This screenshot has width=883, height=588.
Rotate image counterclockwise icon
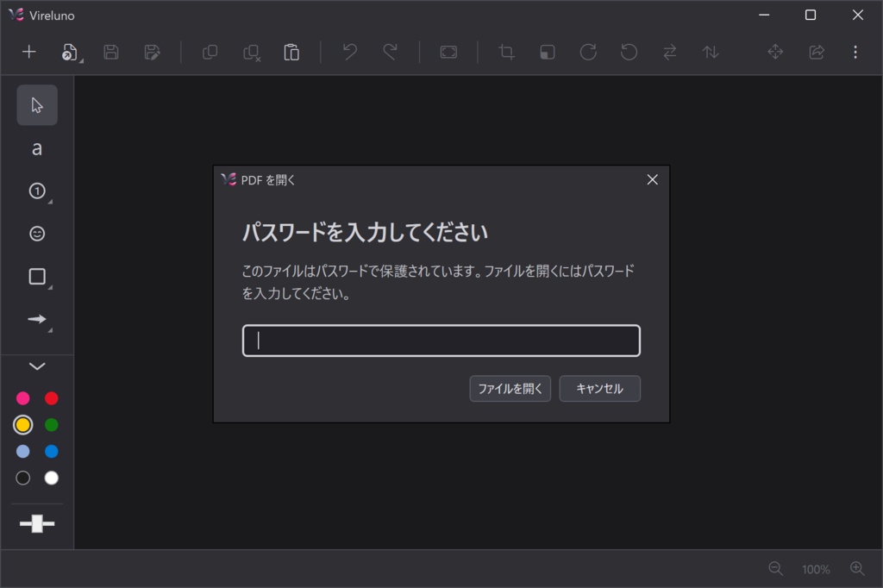pyautogui.click(x=629, y=52)
